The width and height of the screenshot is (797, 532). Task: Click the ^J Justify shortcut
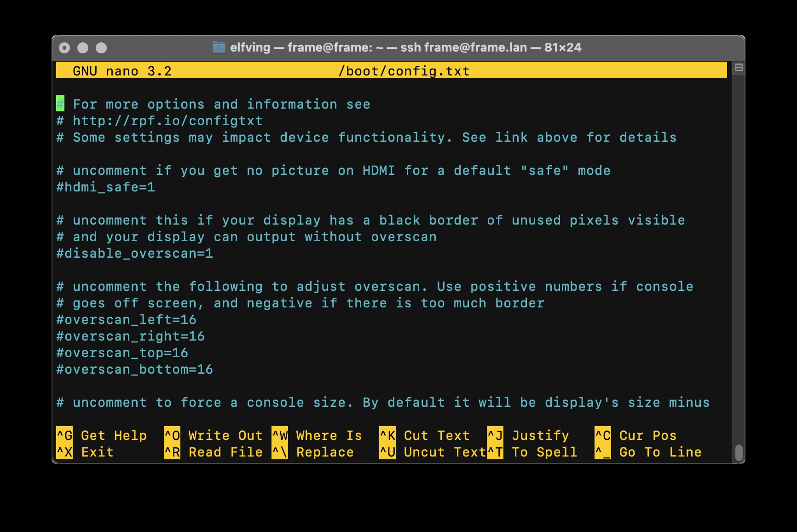528,435
